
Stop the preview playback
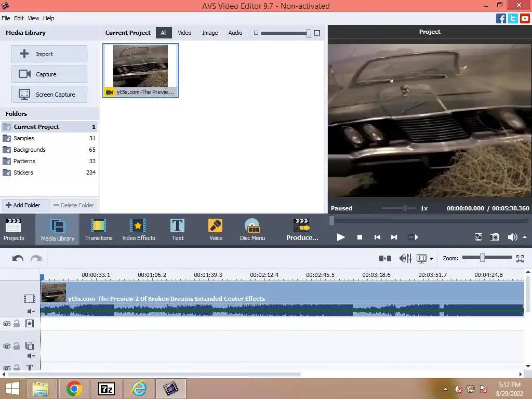point(360,237)
